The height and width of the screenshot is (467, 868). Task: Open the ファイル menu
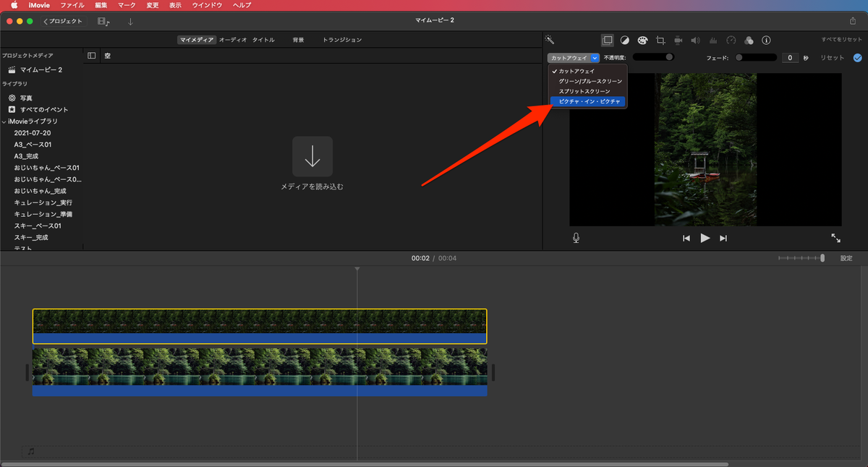[72, 5]
